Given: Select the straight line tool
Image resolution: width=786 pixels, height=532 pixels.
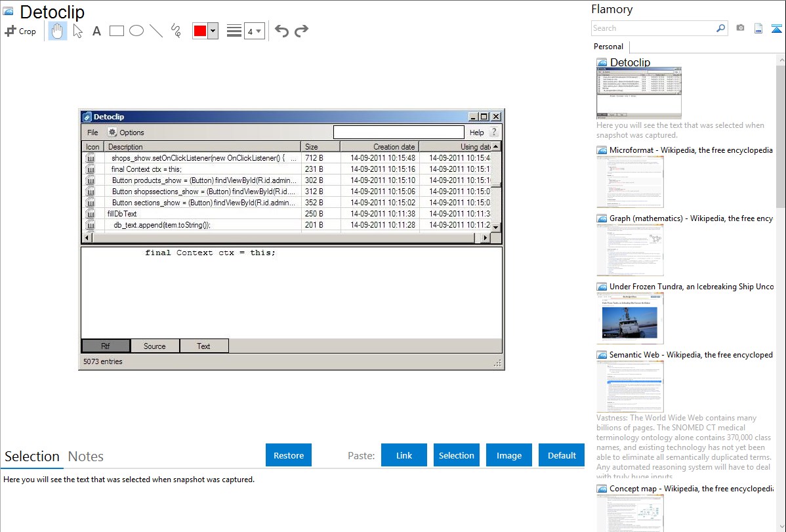Looking at the screenshot, I should (156, 31).
